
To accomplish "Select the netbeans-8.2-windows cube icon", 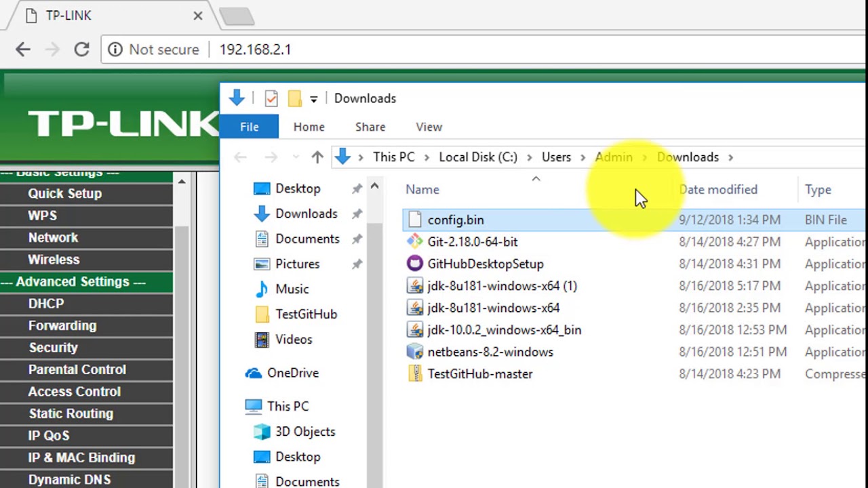I will (415, 352).
